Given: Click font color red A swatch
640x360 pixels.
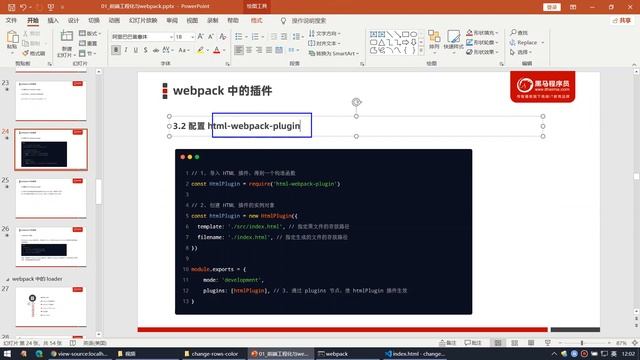Looking at the screenshot, I should click(217, 50).
